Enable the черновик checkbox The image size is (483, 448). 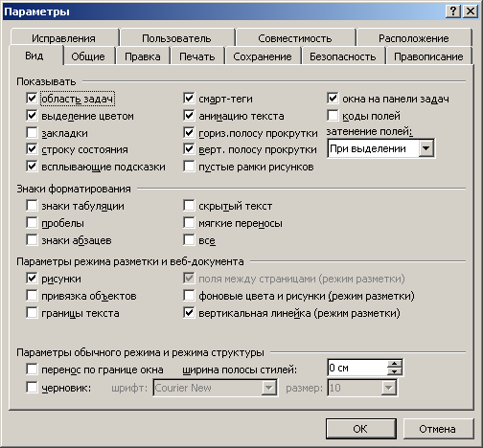(32, 388)
